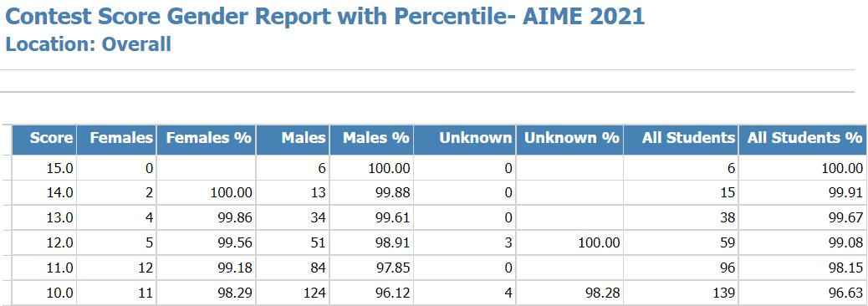Click the Males % column header

point(371,140)
